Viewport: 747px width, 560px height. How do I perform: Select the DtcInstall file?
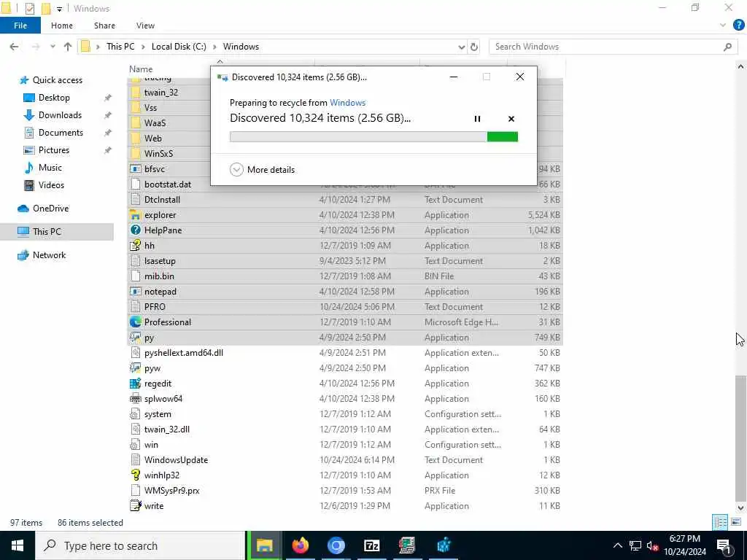click(x=162, y=200)
